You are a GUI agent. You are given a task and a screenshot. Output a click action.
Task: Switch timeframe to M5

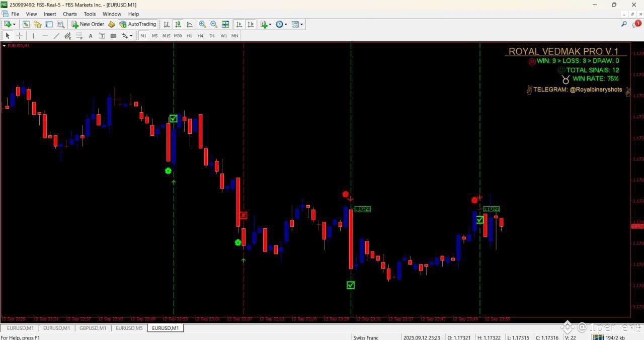pyautogui.click(x=154, y=36)
